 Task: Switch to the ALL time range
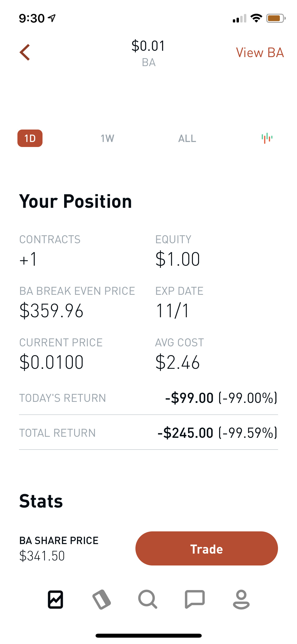187,138
